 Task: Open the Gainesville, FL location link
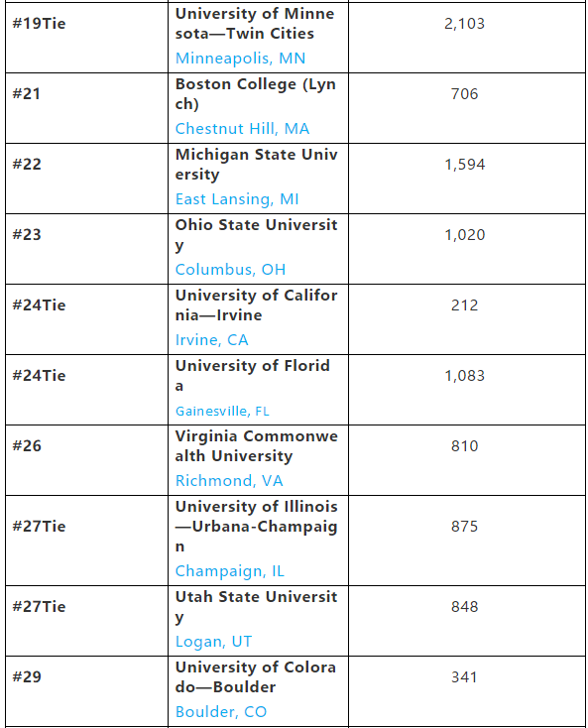222,411
